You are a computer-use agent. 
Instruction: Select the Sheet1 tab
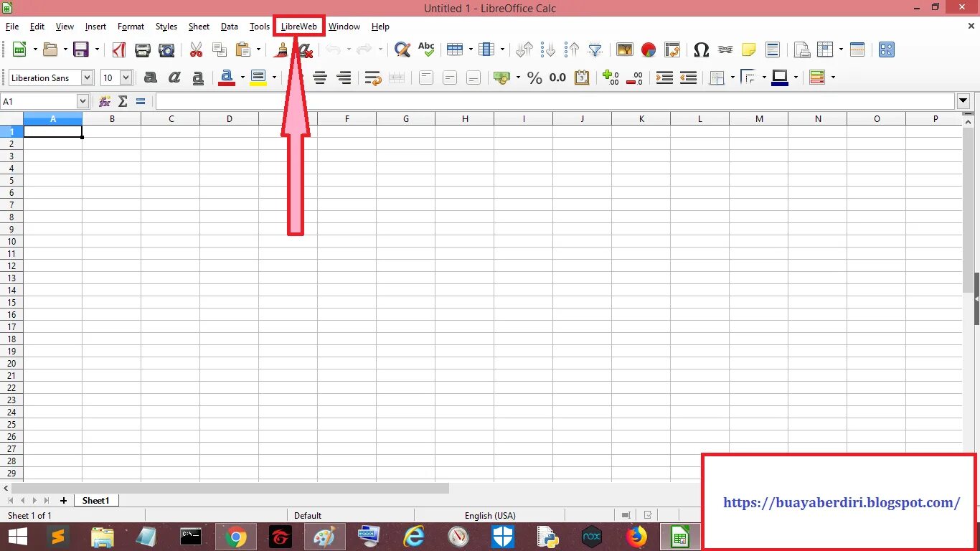click(95, 501)
